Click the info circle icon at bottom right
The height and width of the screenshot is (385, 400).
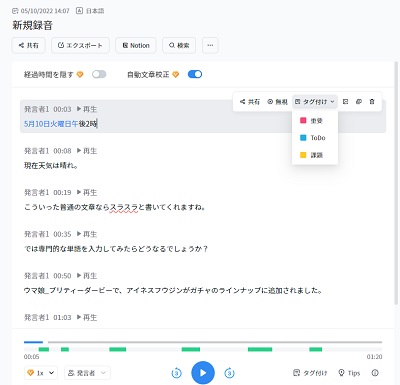[375, 373]
